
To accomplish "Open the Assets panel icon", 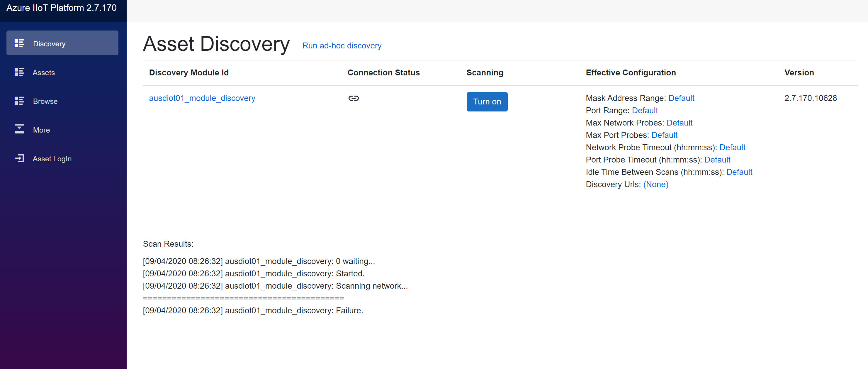I will [x=19, y=72].
